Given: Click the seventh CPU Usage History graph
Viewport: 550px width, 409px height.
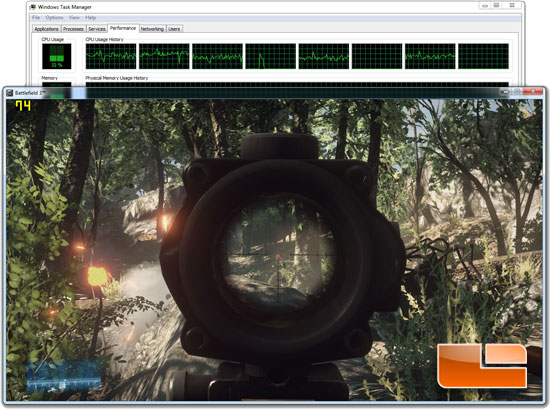Looking at the screenshot, I should pos(430,56).
